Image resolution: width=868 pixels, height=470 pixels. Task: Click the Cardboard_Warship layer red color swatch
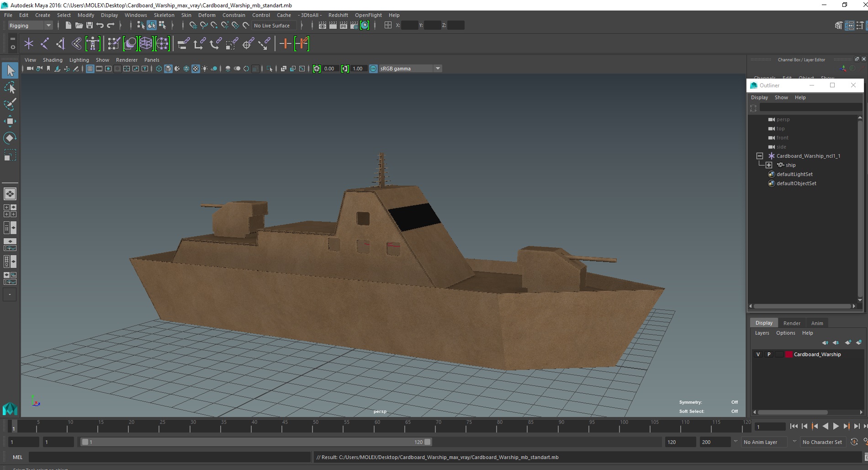(789, 354)
